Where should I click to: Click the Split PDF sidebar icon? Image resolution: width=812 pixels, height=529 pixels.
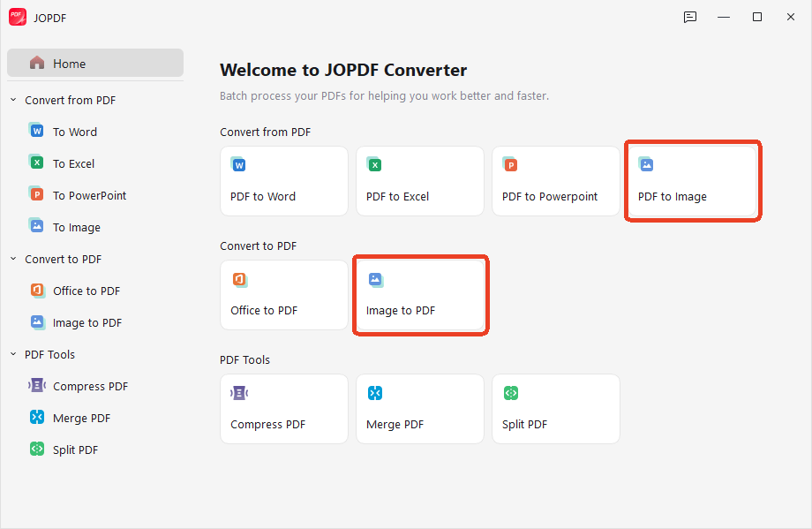37,449
